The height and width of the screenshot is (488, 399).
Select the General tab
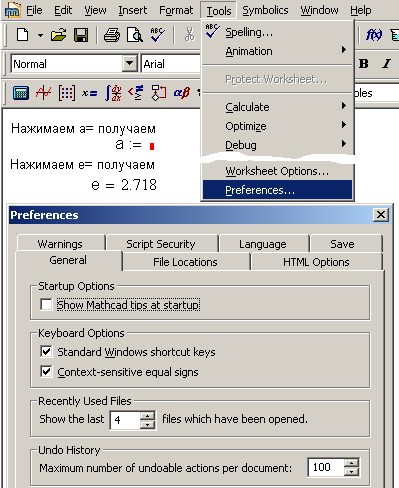click(x=68, y=260)
